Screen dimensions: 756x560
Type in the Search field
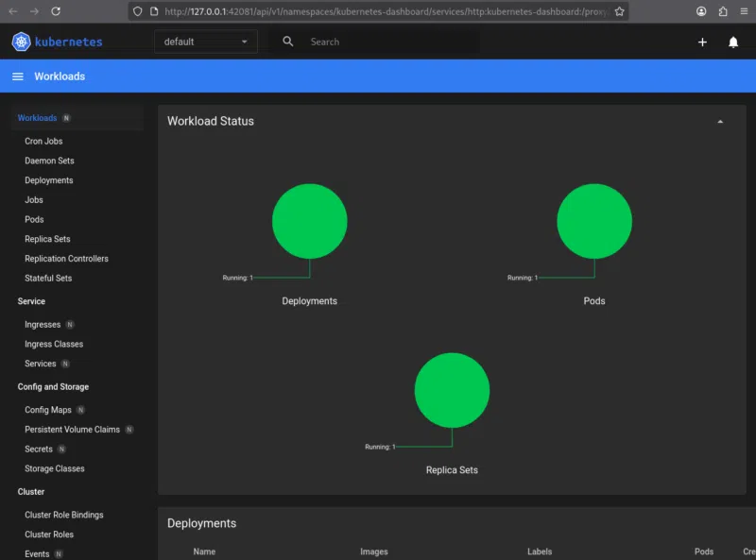387,42
